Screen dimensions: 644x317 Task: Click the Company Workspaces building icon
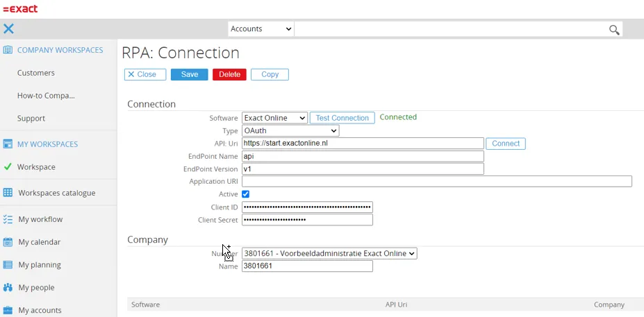click(x=8, y=50)
